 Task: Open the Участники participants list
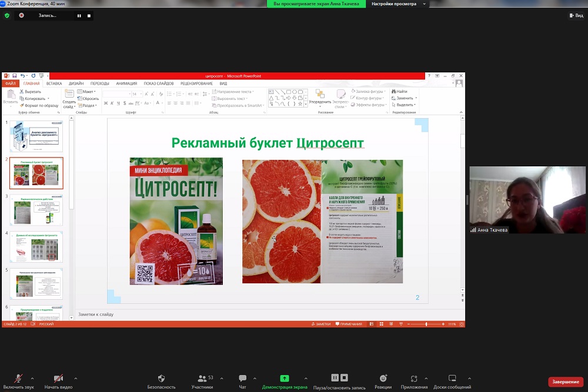pyautogui.click(x=202, y=378)
